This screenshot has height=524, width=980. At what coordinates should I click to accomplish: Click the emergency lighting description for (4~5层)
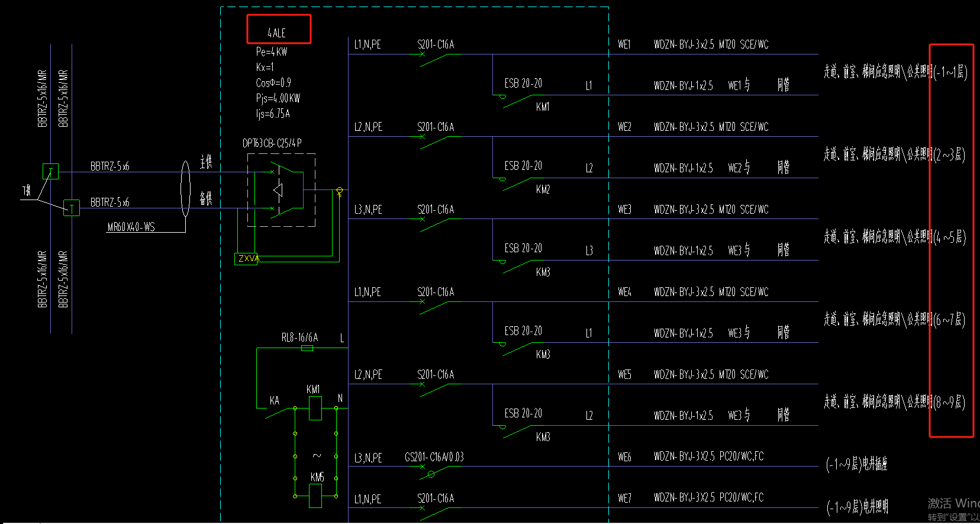point(895,237)
